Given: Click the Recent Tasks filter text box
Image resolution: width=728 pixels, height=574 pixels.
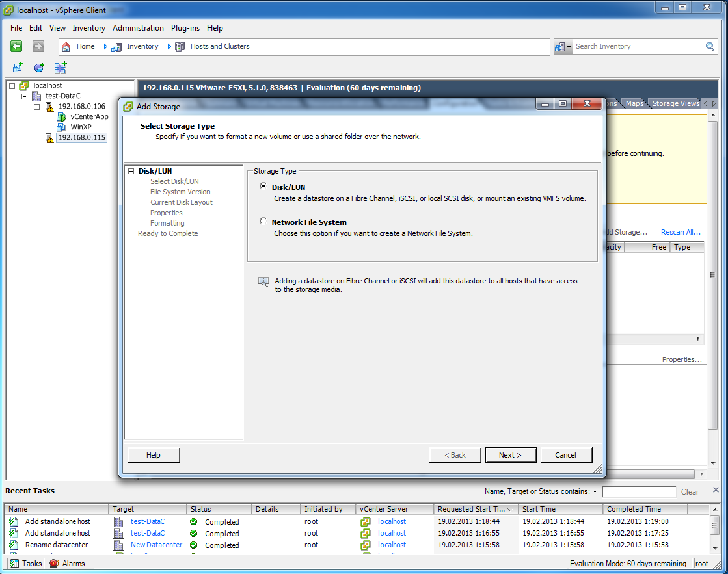Looking at the screenshot, I should (639, 492).
